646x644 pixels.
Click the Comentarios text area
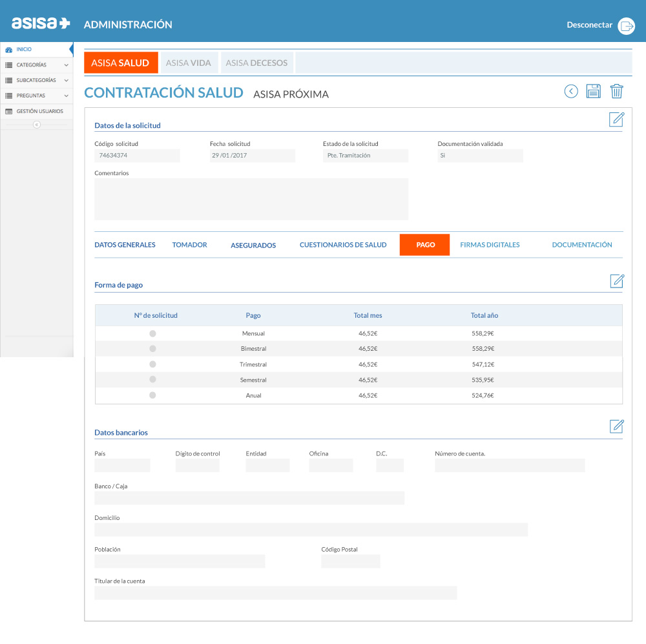(251, 199)
